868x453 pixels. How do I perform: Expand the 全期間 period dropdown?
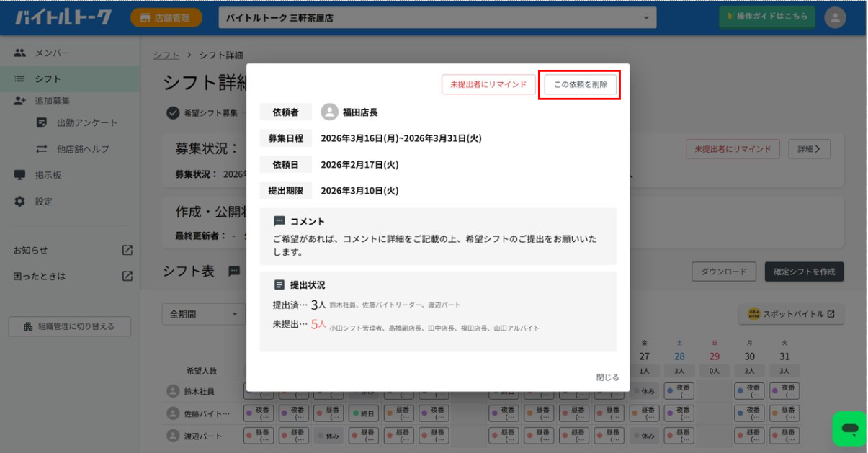tap(204, 314)
